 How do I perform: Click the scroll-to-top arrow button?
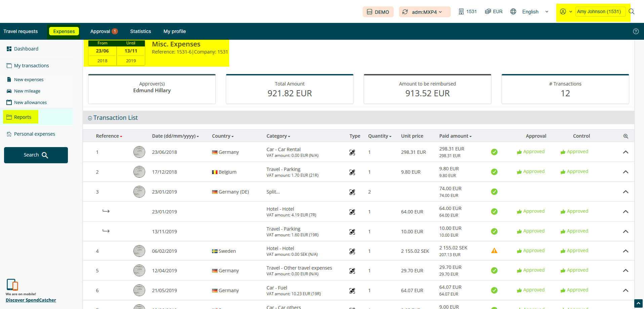pos(638,303)
